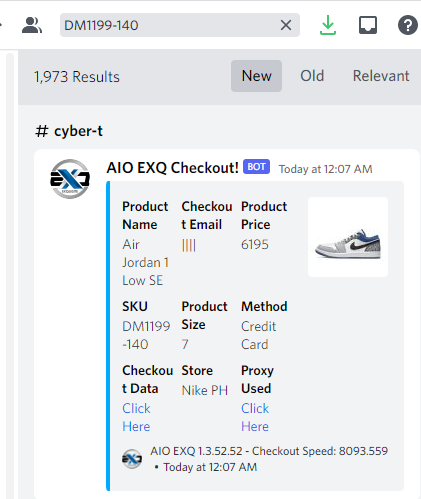The image size is (421, 499).
Task: Select the SKU value DM1199 -140
Action: [x=146, y=335]
